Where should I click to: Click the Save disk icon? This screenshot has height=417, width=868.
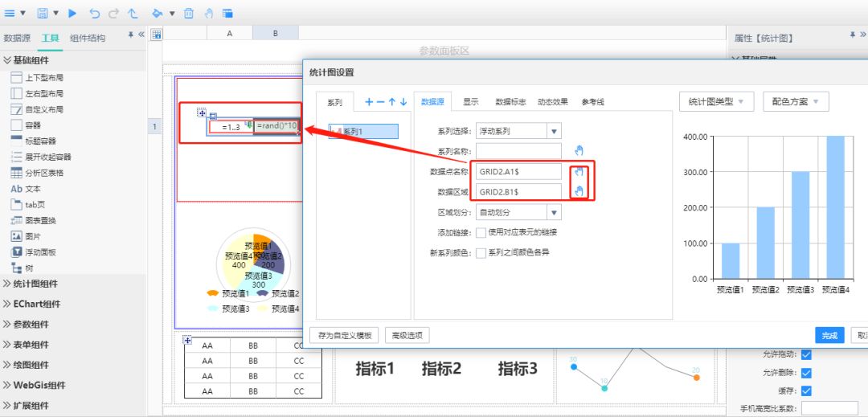43,13
